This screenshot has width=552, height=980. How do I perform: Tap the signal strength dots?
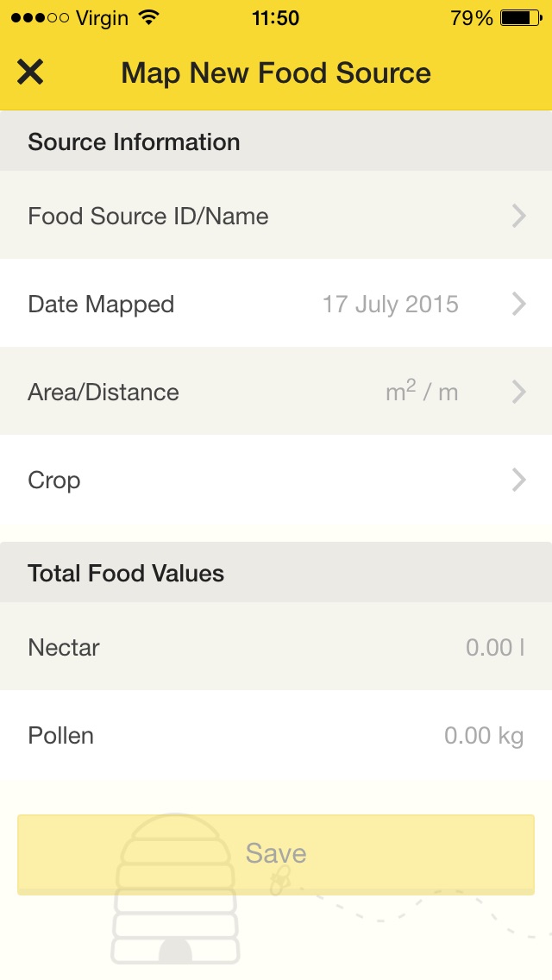pos(40,17)
